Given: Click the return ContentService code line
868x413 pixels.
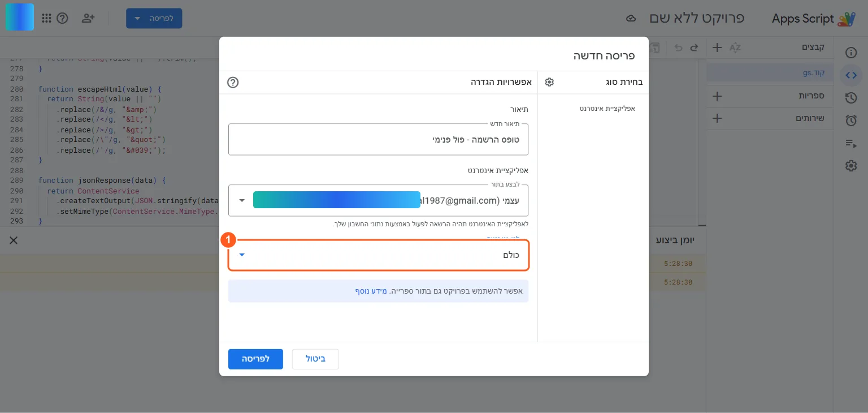Looking at the screenshot, I should [93, 191].
